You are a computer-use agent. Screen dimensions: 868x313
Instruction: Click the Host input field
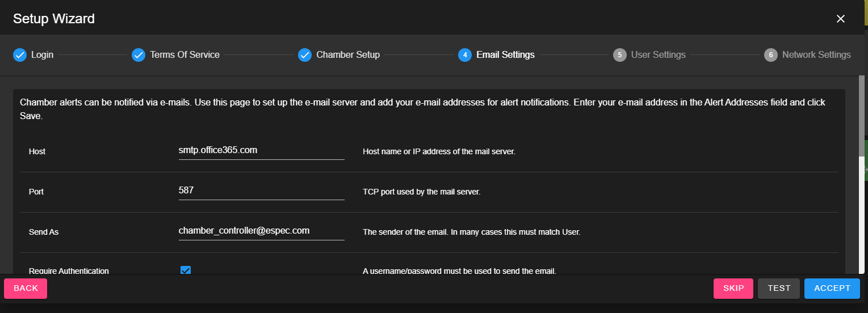tap(261, 151)
